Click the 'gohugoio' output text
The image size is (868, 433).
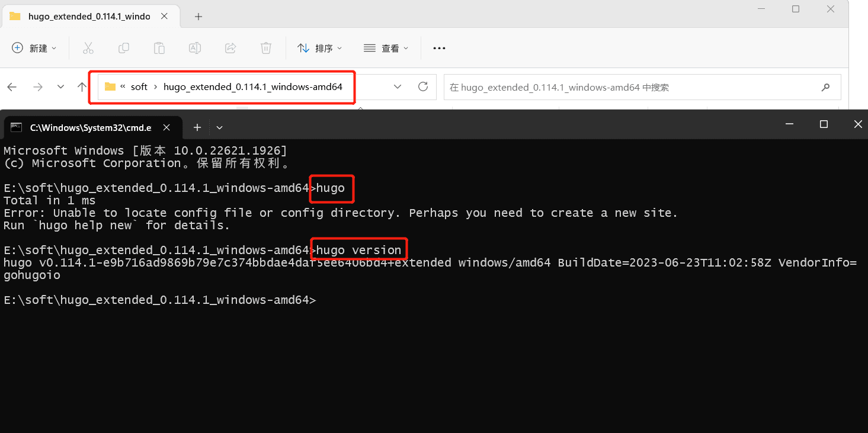(32, 275)
